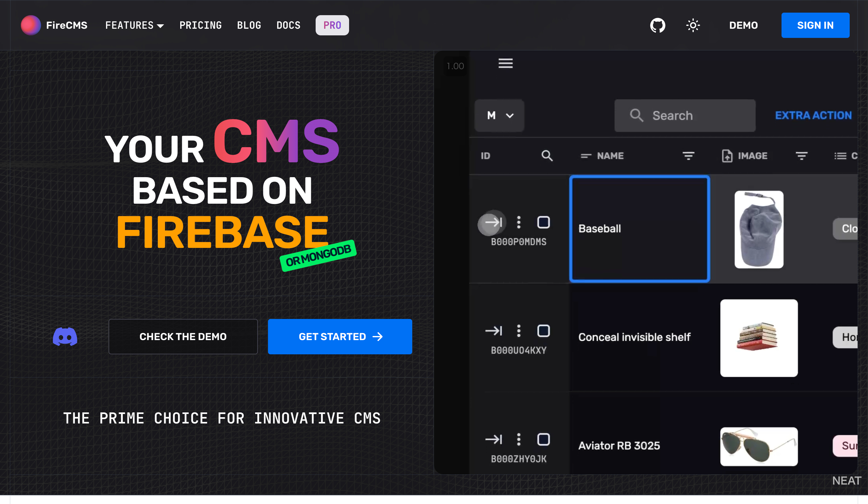
Task: Expand the M dropdown in the collection panel
Action: pyautogui.click(x=499, y=115)
